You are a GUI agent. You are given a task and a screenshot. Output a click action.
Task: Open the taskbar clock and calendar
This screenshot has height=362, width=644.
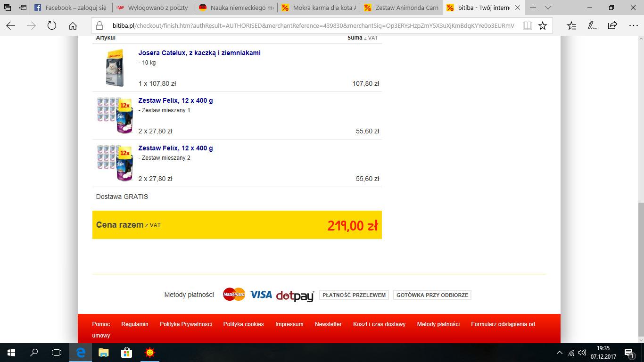click(603, 353)
